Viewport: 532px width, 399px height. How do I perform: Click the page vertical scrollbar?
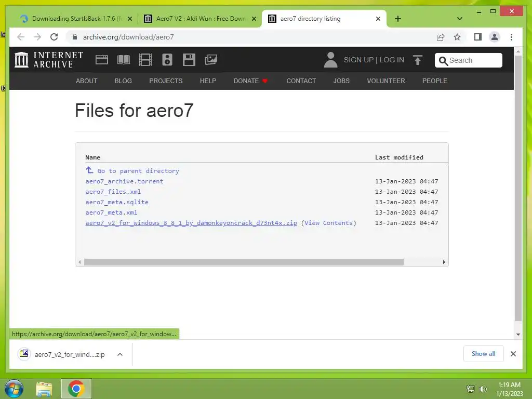coord(518,188)
